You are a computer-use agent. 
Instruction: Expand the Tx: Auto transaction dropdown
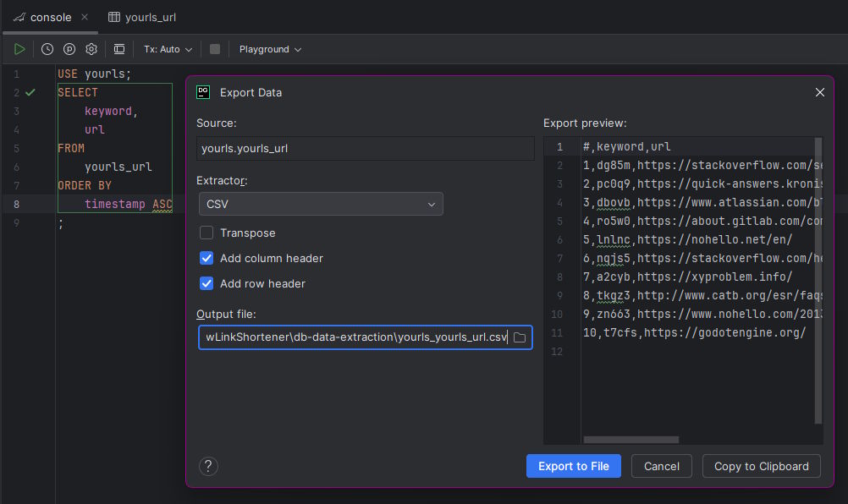click(168, 49)
